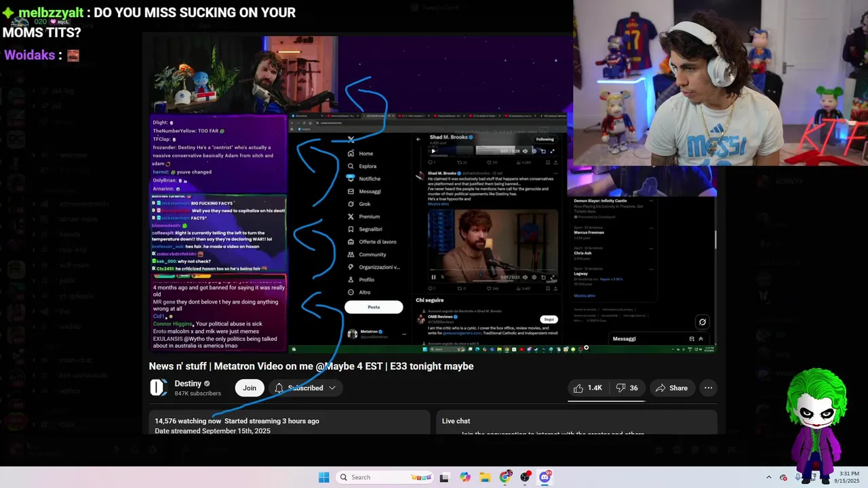This screenshot has width=868, height=488.
Task: Open Destiny channel name link
Action: point(188,384)
